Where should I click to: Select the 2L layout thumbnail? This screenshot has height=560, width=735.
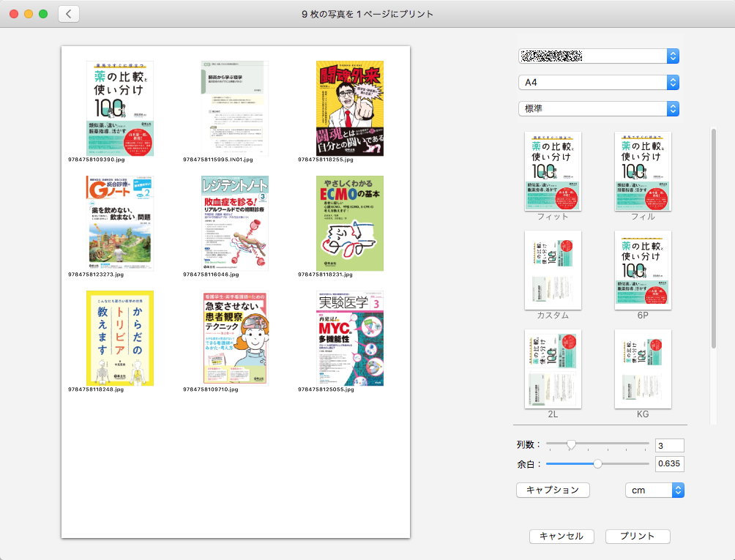(x=553, y=368)
